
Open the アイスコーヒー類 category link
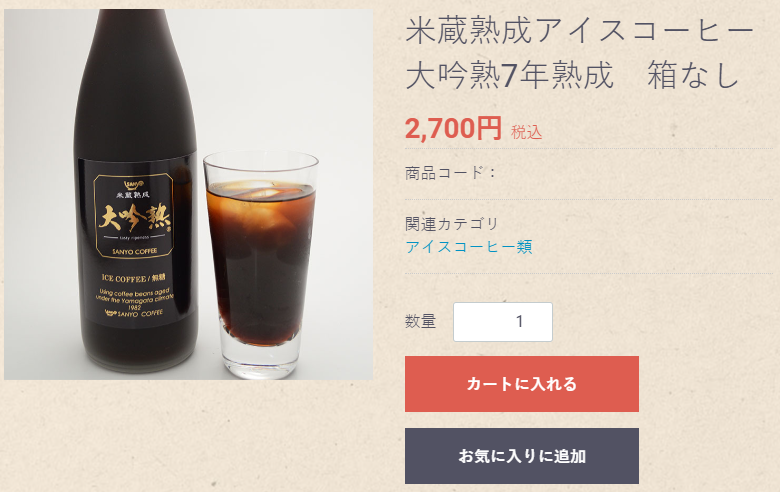(469, 247)
